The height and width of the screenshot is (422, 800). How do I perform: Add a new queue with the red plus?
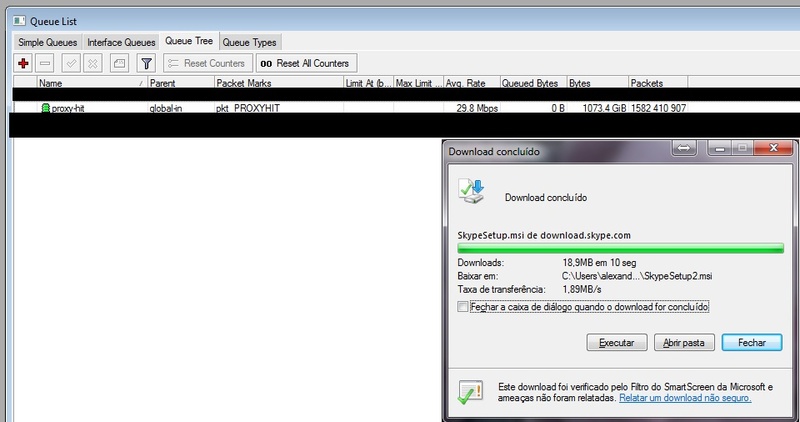(x=23, y=63)
